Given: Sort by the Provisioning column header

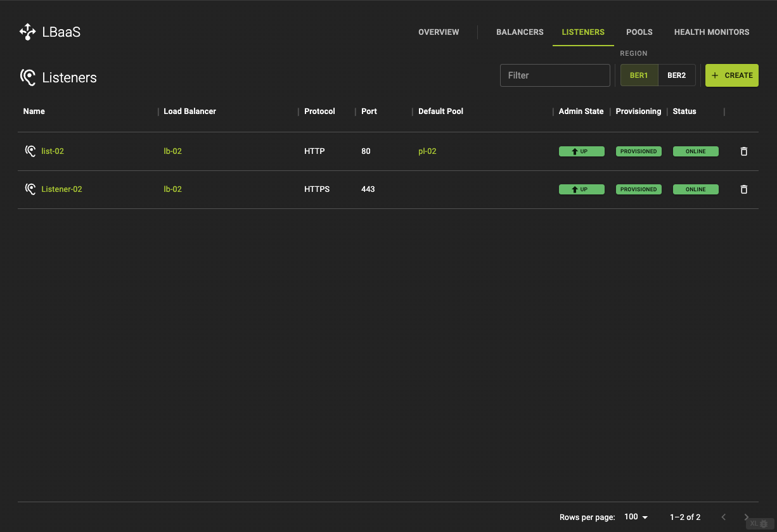Looking at the screenshot, I should (x=638, y=111).
